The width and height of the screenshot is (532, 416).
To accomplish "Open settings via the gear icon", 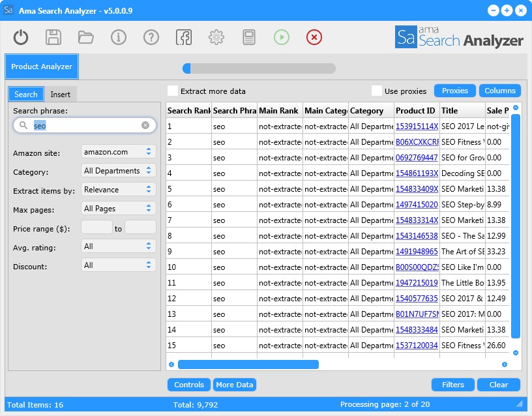I will click(x=216, y=37).
